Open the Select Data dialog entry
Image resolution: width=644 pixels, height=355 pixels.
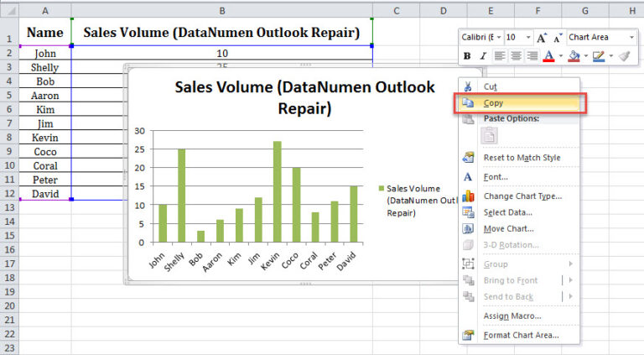(x=507, y=212)
